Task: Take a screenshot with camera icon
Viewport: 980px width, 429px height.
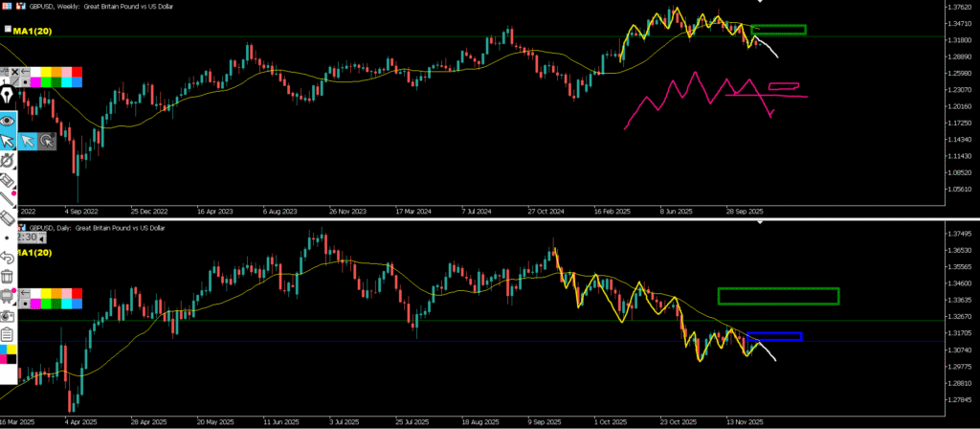Action: pos(8,315)
